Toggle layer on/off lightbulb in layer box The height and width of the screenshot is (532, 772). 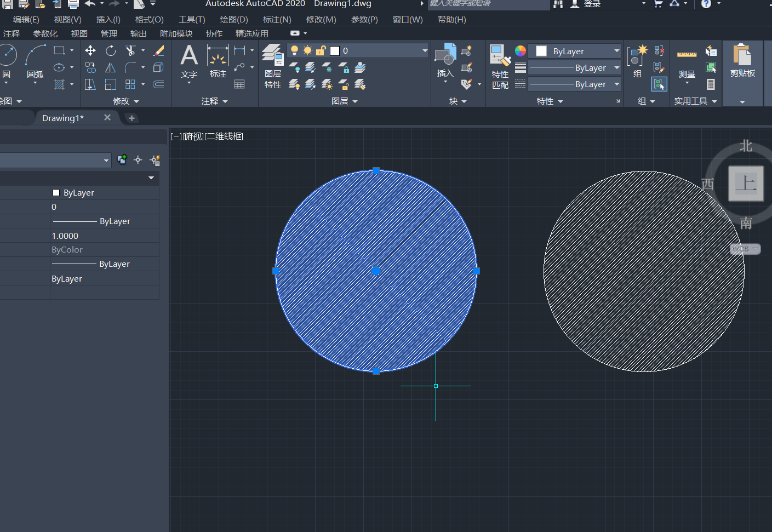[294, 51]
